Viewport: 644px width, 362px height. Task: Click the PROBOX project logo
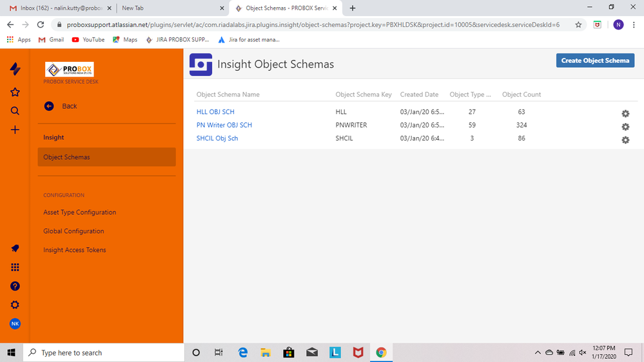pos(70,70)
